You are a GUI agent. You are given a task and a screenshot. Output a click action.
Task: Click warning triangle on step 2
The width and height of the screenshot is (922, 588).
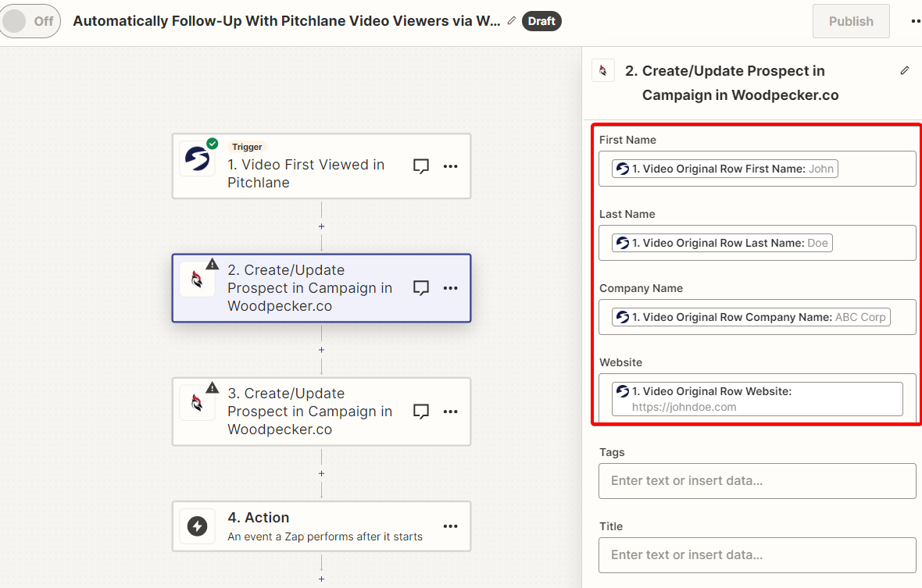[213, 264]
